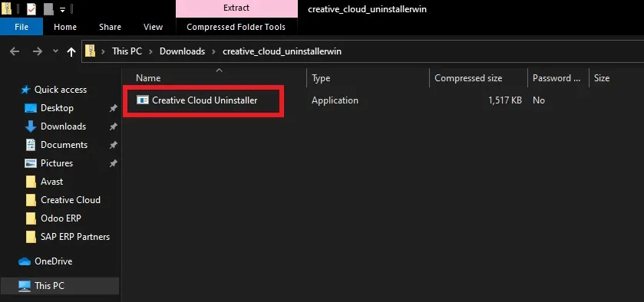
Task: Click the blue Downloads arrow icon in sidebar
Action: tap(31, 126)
